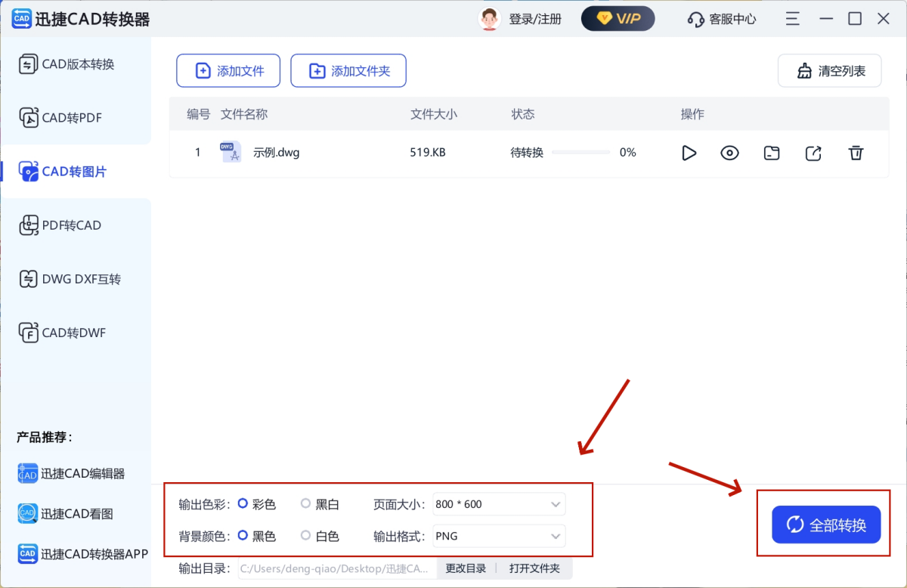This screenshot has height=588, width=907.
Task: Maximize the window
Action: (x=855, y=19)
